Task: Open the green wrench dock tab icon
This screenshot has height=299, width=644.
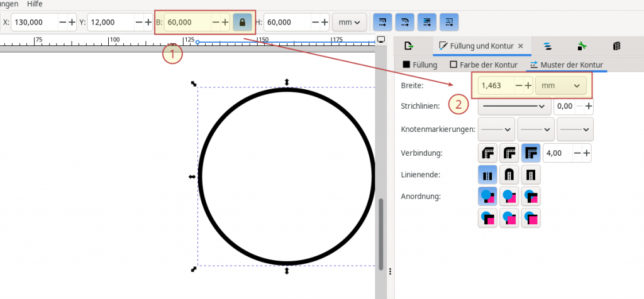Action: click(582, 46)
